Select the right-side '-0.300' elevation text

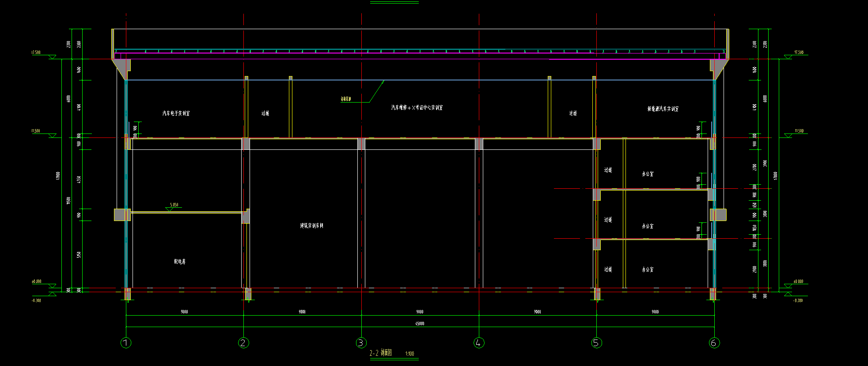798,301
